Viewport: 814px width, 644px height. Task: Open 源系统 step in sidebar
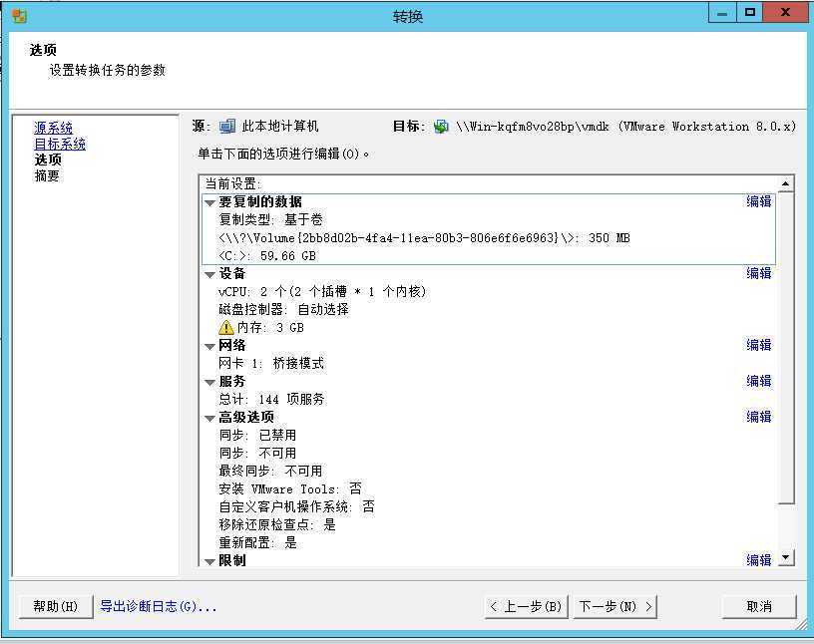point(54,128)
